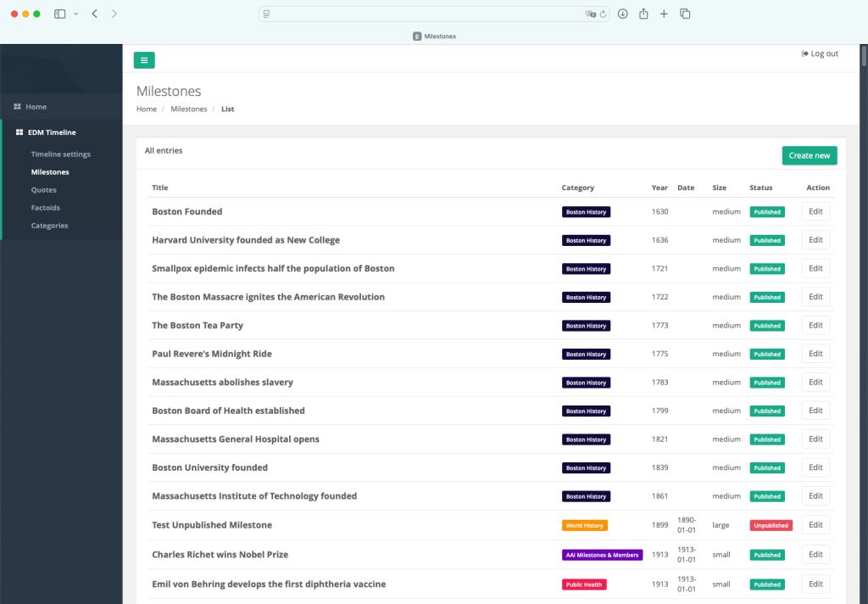Viewport: 868px width, 604px height.
Task: Click the Create new button
Action: click(x=809, y=155)
